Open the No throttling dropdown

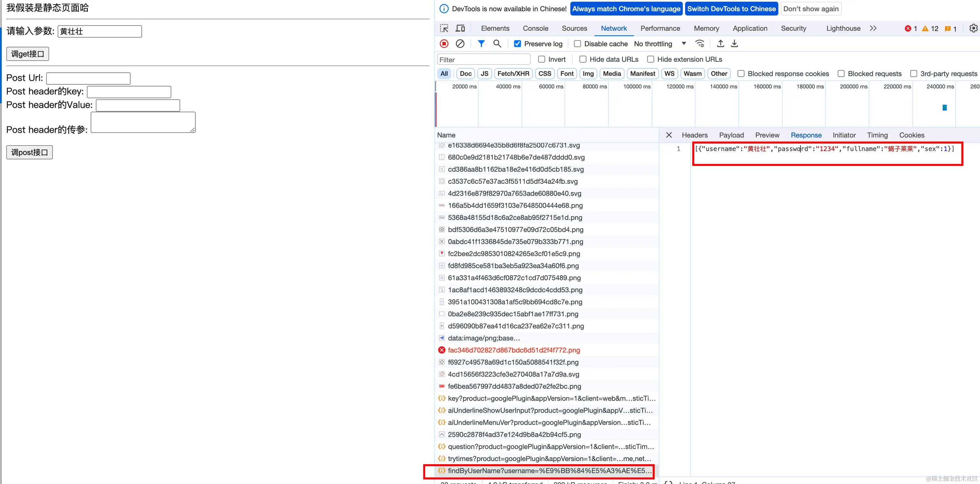(x=660, y=44)
